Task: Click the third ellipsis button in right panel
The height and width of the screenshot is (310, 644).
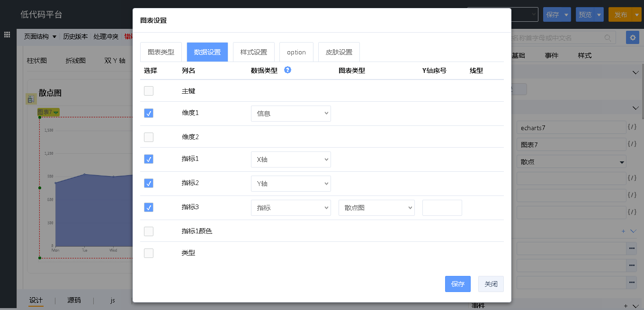Action: [x=631, y=283]
